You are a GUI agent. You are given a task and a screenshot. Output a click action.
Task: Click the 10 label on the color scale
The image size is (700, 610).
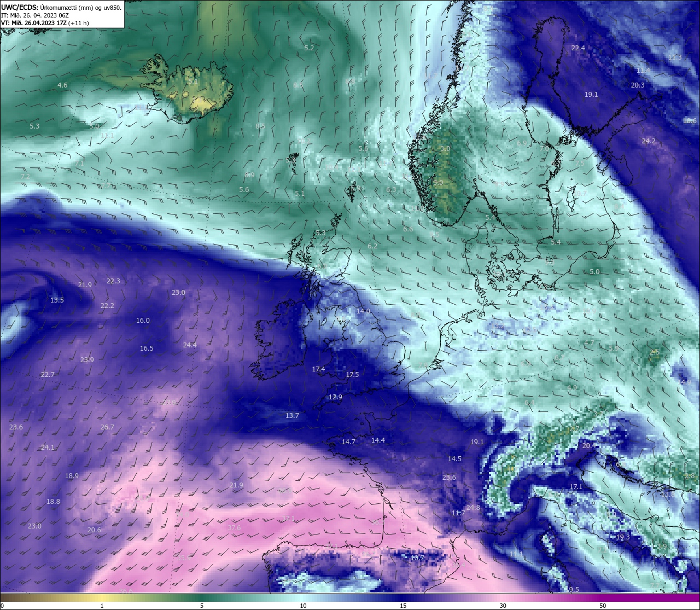click(303, 606)
